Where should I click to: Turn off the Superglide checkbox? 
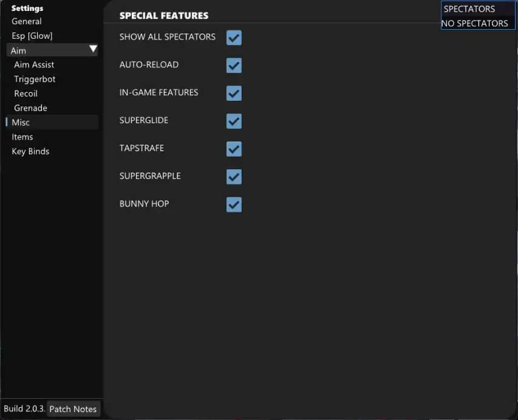tap(234, 121)
